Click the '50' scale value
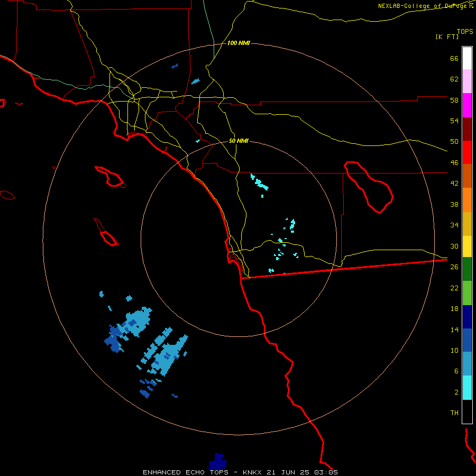 (x=454, y=142)
